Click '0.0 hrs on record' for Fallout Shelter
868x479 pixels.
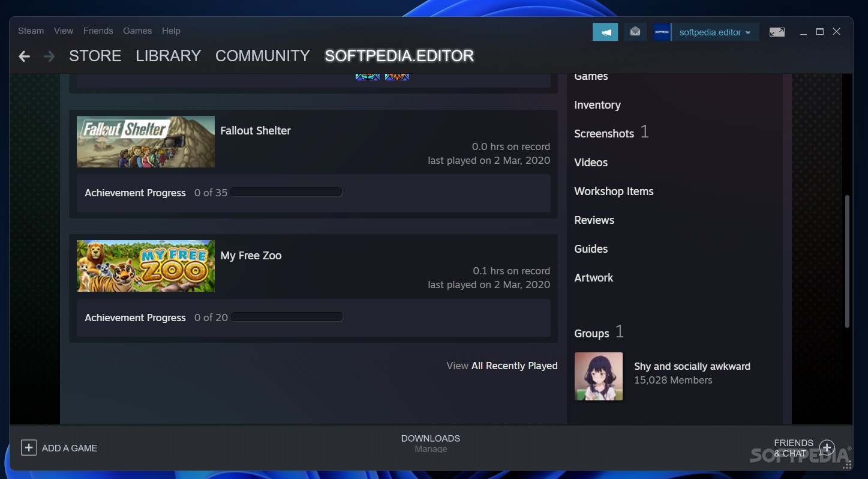click(511, 146)
